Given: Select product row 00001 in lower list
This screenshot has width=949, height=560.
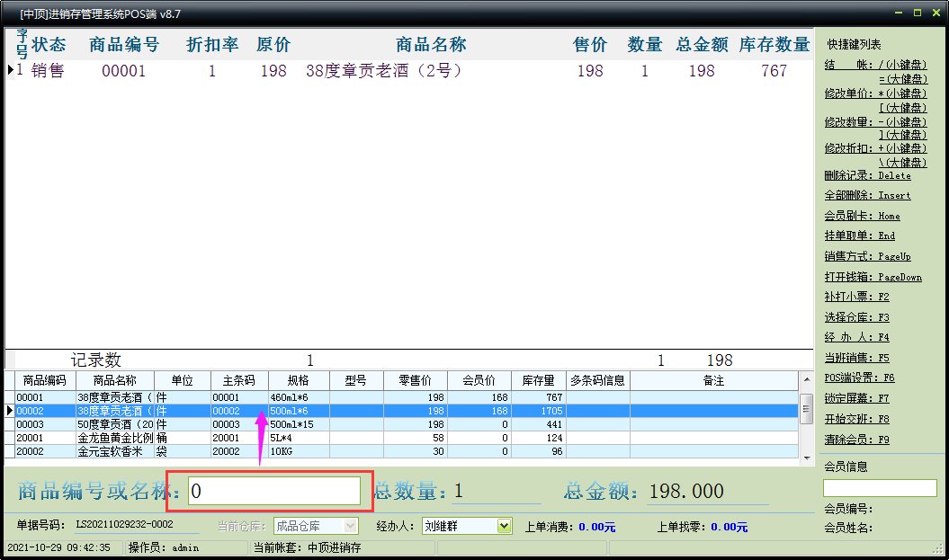Looking at the screenshot, I should 401,397.
